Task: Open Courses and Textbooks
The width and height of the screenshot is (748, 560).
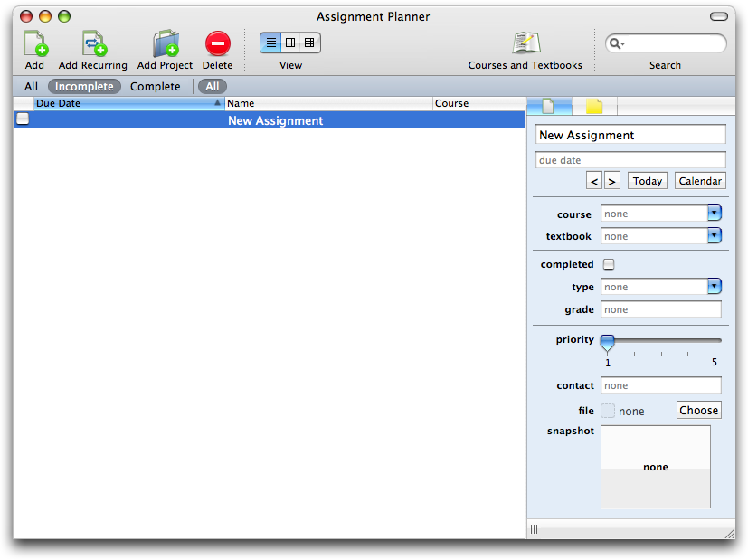Action: click(525, 43)
